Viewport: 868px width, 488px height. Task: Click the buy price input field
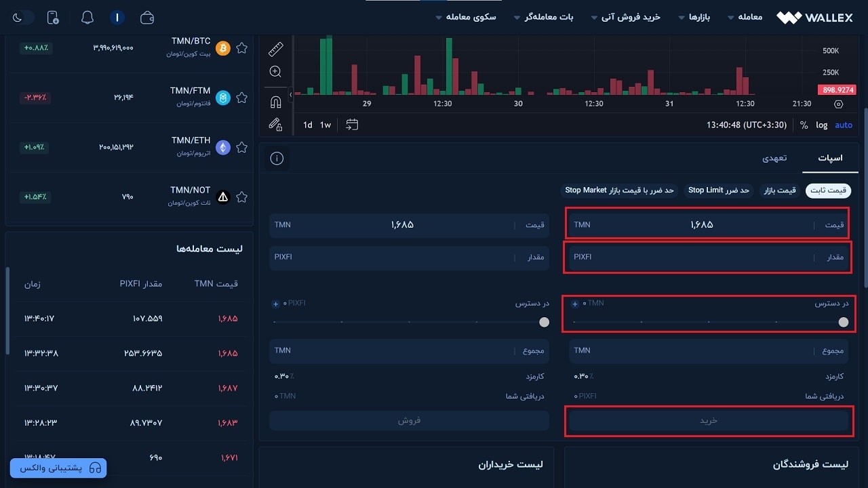(x=708, y=224)
